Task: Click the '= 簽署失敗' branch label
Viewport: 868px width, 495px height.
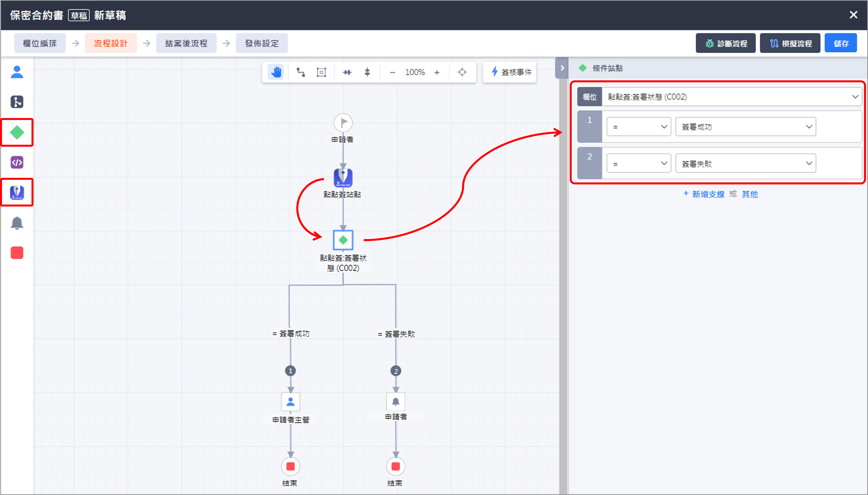Action: (x=396, y=334)
